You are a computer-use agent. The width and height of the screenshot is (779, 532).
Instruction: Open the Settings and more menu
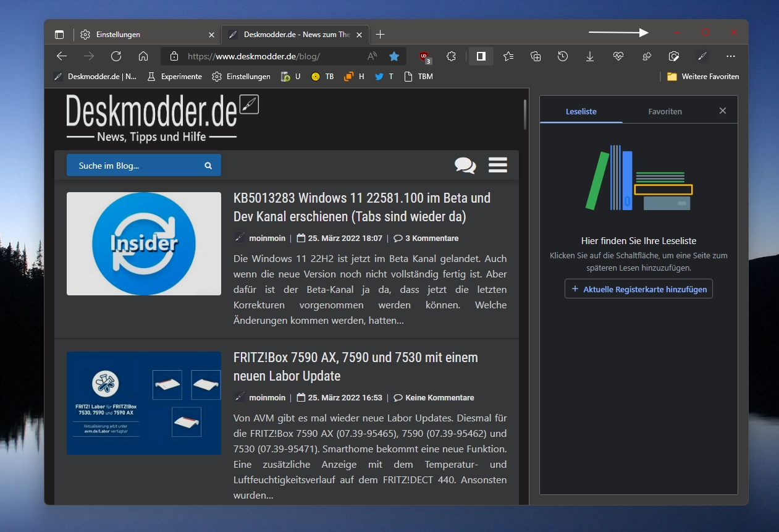(x=731, y=56)
